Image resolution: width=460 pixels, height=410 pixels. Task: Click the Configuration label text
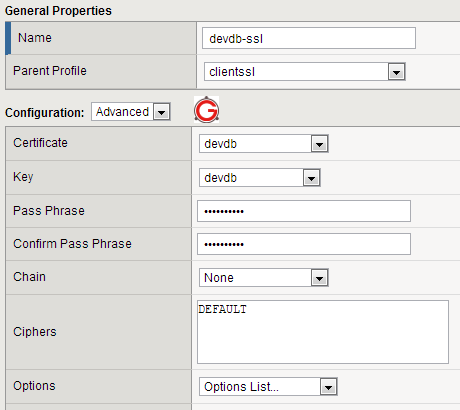(45, 113)
